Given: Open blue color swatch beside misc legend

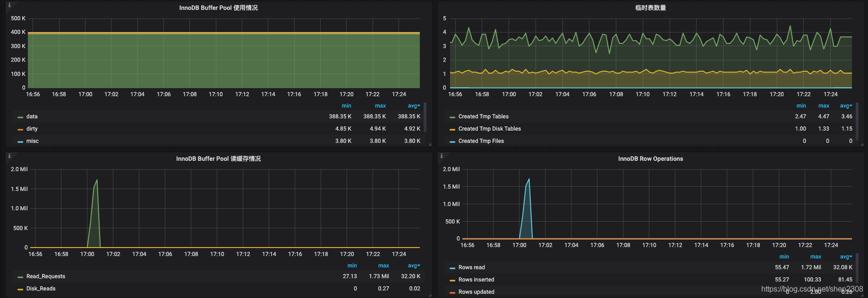Looking at the screenshot, I should [20, 141].
